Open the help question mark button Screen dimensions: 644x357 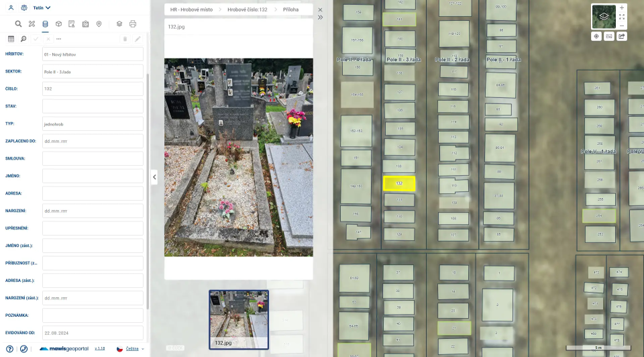click(9, 349)
